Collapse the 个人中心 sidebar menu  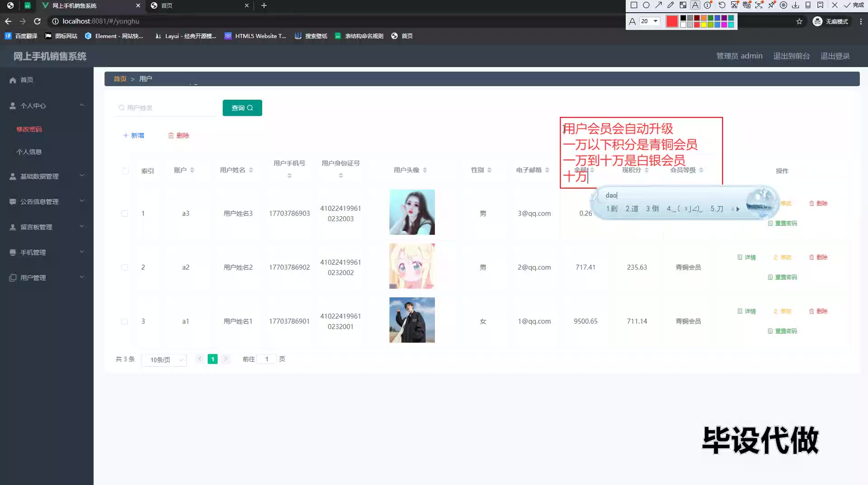tap(47, 105)
